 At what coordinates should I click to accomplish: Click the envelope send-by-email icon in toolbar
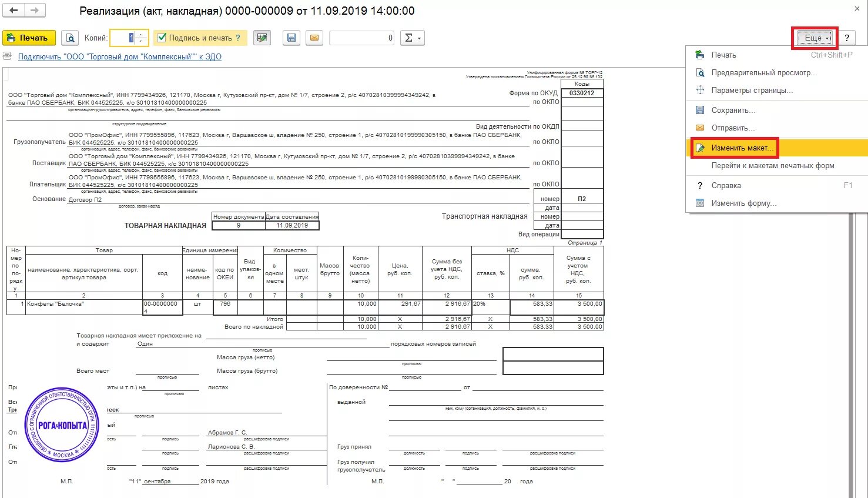coord(314,38)
